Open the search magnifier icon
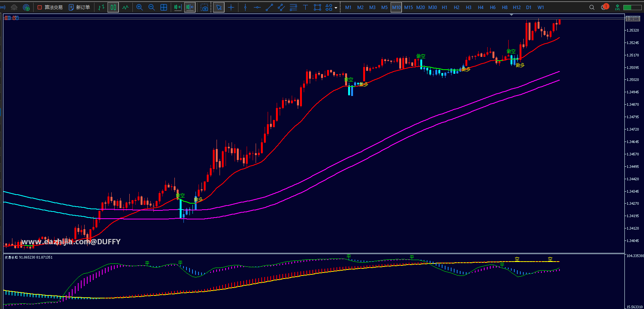This screenshot has height=309, width=644. [592, 7]
